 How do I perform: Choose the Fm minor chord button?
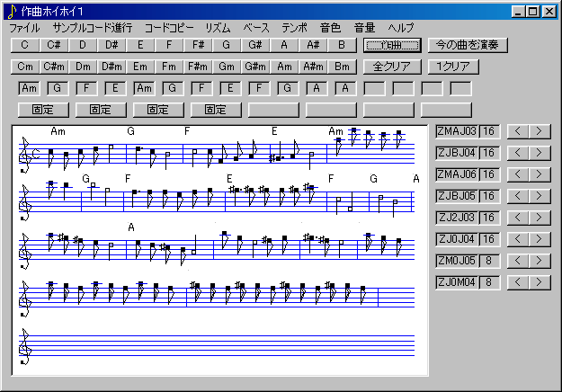point(169,67)
